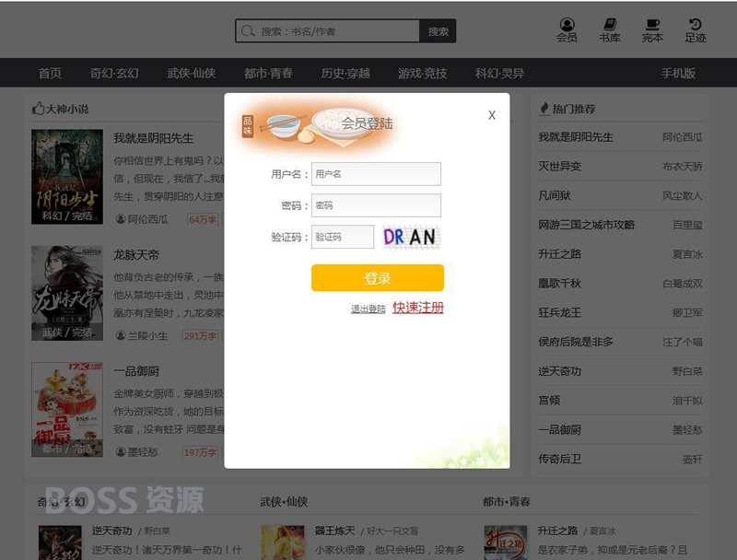
Task: Open the 龙脉天帝 title link
Action: (x=136, y=255)
